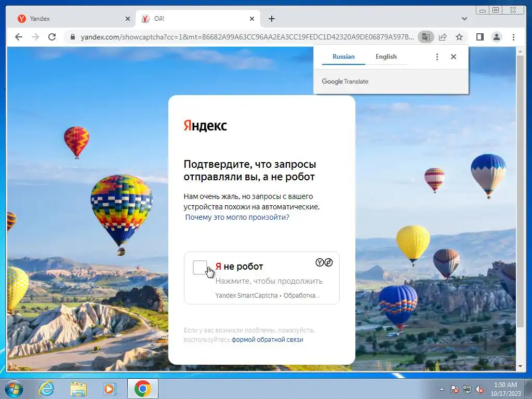Image resolution: width=532 pixels, height=399 pixels.
Task: Close the Yandex tab
Action: click(128, 19)
